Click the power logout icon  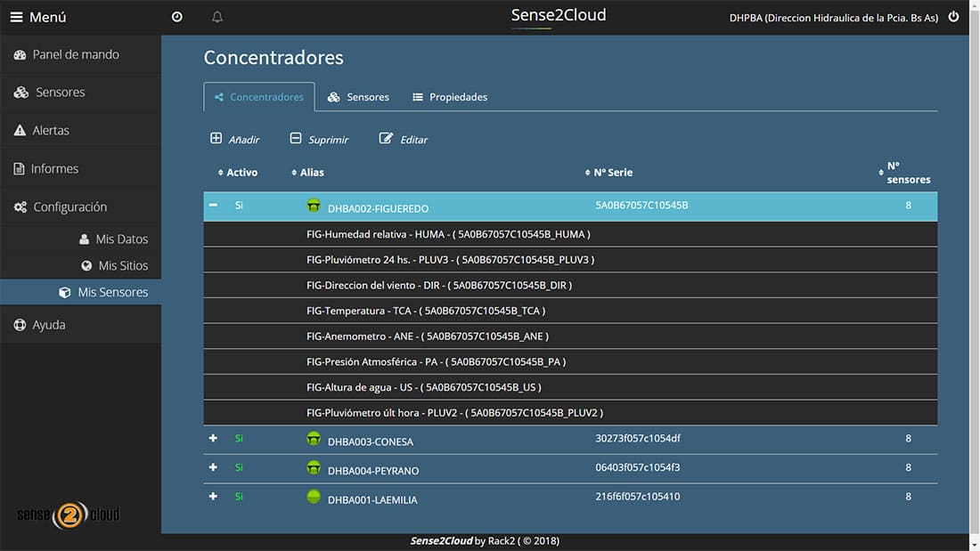point(953,17)
